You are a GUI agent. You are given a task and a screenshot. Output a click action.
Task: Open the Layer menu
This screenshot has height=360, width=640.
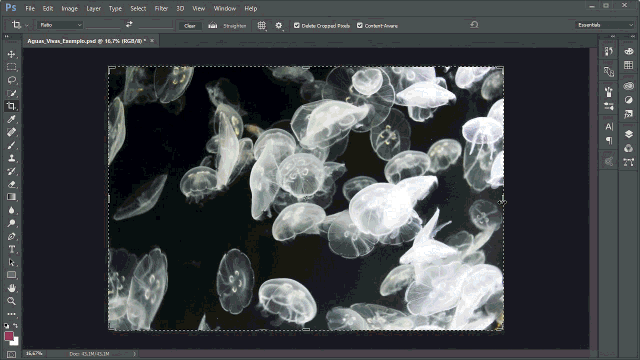93,8
